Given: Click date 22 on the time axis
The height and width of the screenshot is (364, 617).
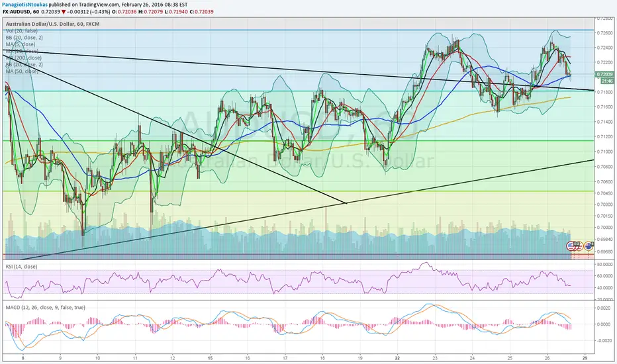Looking at the screenshot, I should [x=397, y=358].
